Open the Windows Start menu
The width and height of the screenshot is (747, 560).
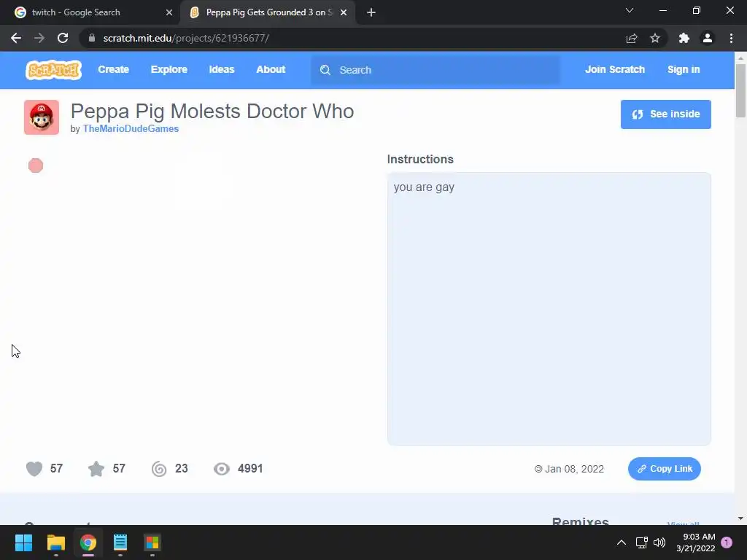coord(23,542)
